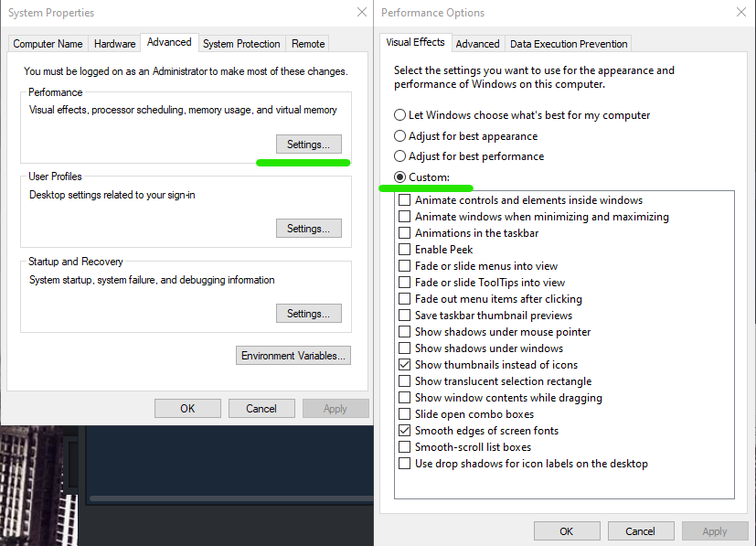
Task: Cancel the System Properties dialog
Action: 261,409
